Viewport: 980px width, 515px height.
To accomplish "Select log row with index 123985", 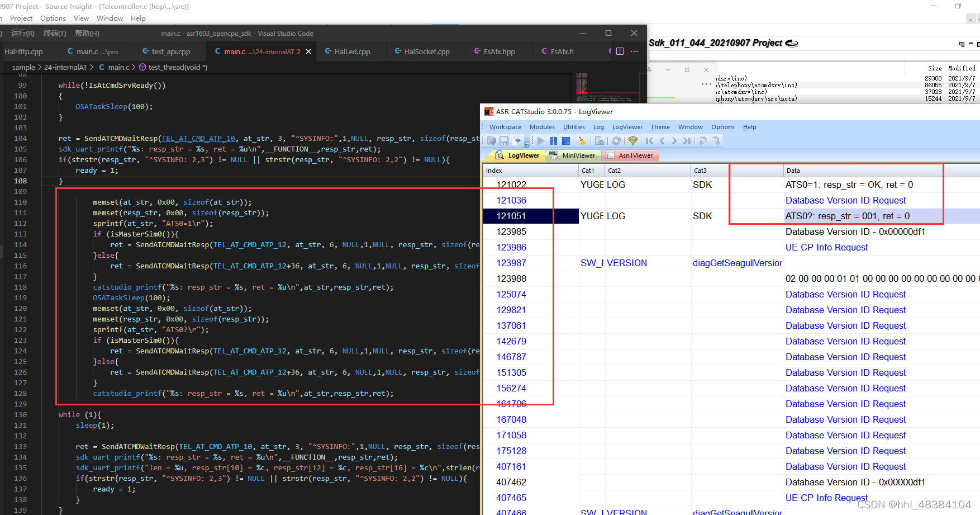I will [x=731, y=231].
